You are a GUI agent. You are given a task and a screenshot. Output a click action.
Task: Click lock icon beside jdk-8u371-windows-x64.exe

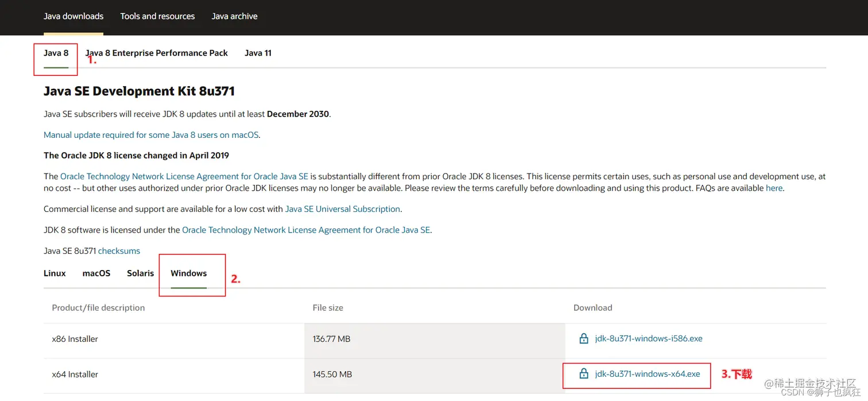tap(584, 374)
